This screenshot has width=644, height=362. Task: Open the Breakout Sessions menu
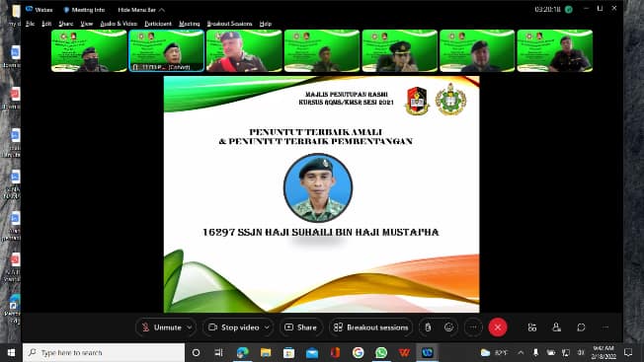tap(229, 24)
